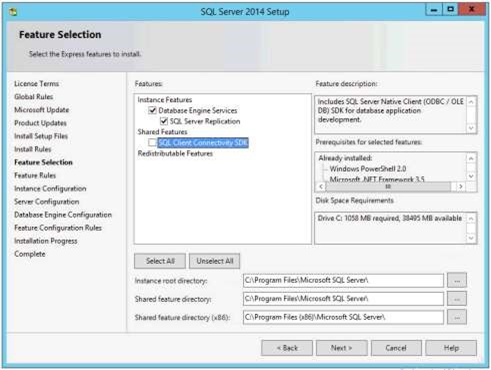This screenshot has height=370, width=491.
Task: Select Database Engine Configuration step
Action: (x=63, y=215)
